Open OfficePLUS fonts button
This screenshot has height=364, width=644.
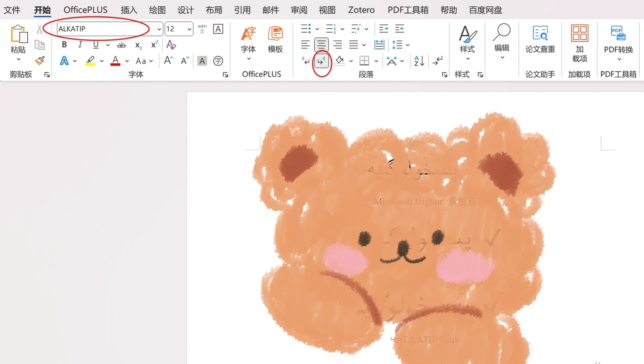[248, 43]
